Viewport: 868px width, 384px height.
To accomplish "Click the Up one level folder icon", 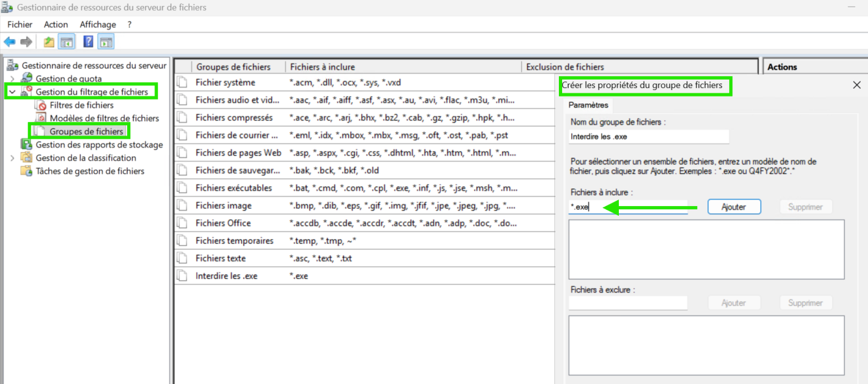I will (x=49, y=42).
